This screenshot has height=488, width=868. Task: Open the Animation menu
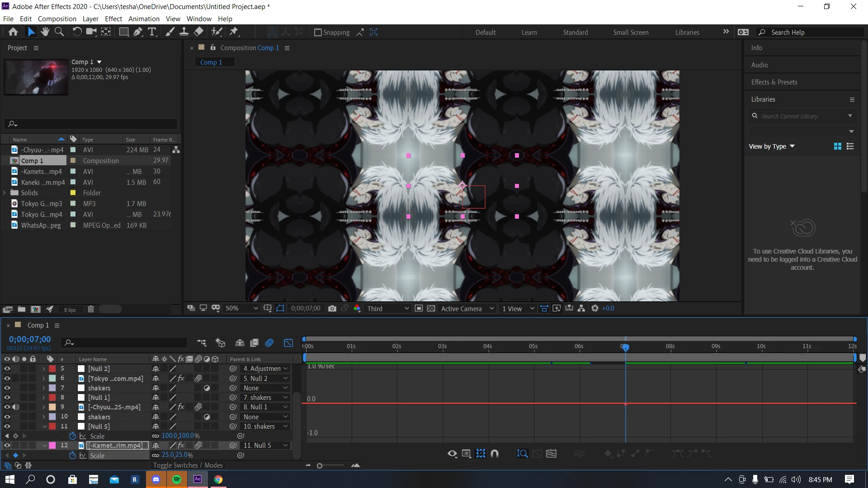[x=144, y=19]
